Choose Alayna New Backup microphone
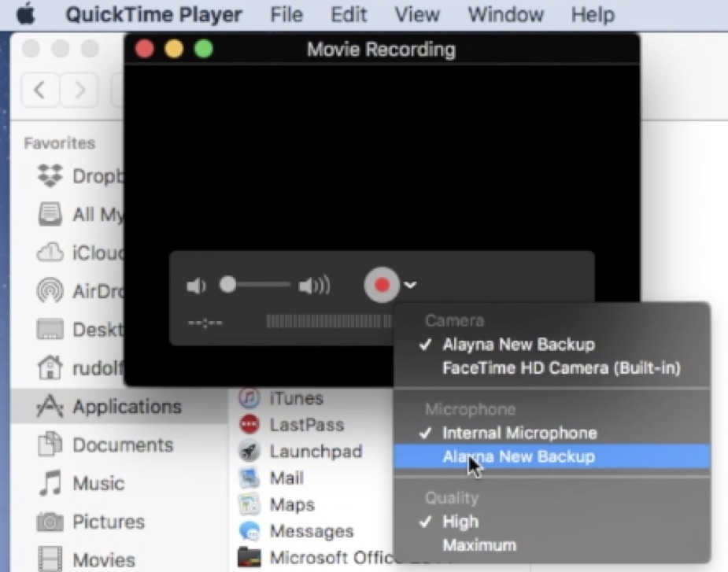Image resolution: width=728 pixels, height=572 pixels. [x=552, y=457]
